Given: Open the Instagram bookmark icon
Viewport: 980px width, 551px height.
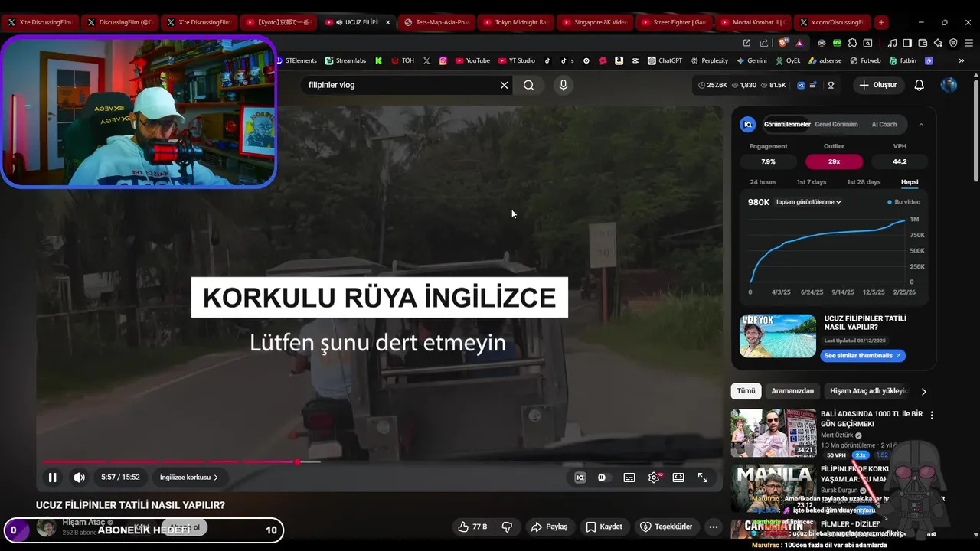Looking at the screenshot, I should point(443,60).
